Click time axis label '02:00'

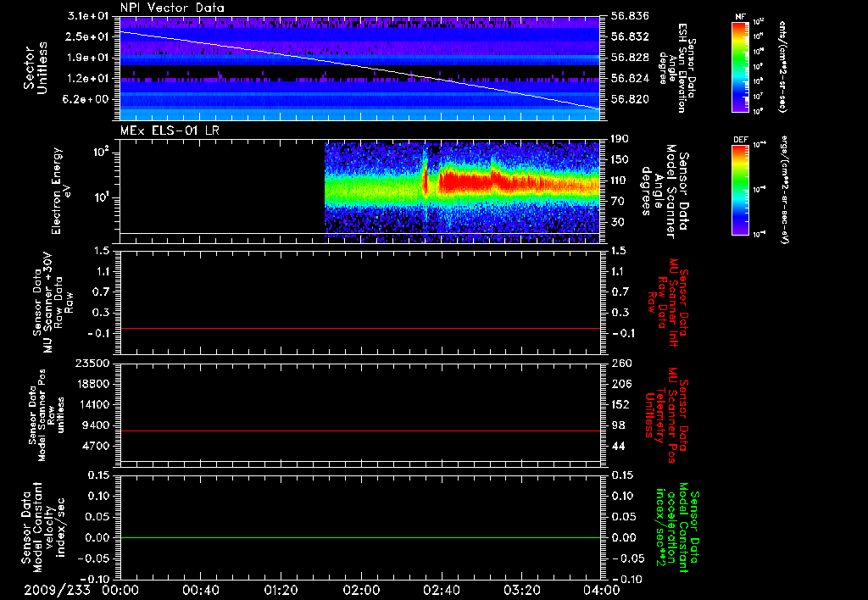point(361,590)
